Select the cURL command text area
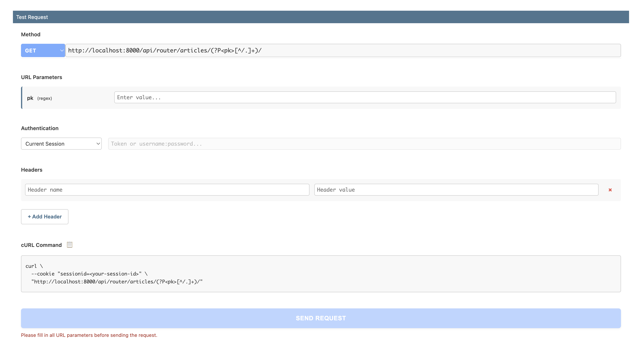Screen dimensions: 644x355 (x=321, y=274)
